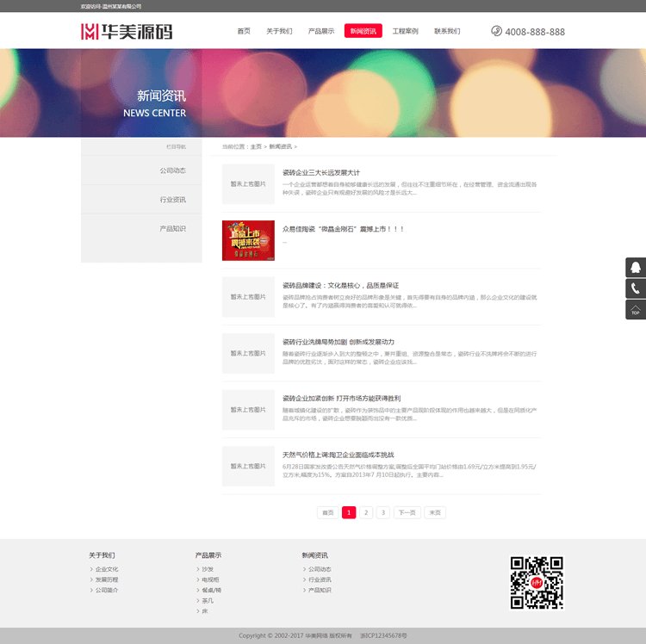Go to pagination page 3
The width and height of the screenshot is (646, 644).
(383, 512)
